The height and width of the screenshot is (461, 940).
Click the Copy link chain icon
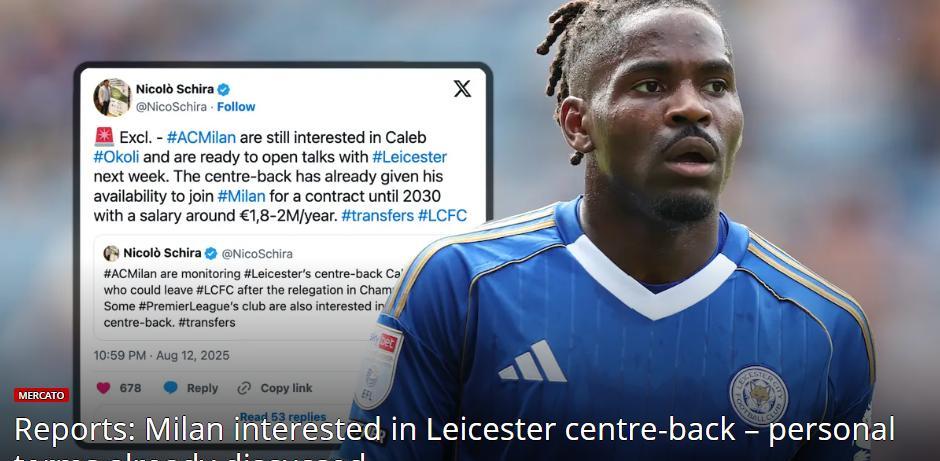pyautogui.click(x=244, y=388)
